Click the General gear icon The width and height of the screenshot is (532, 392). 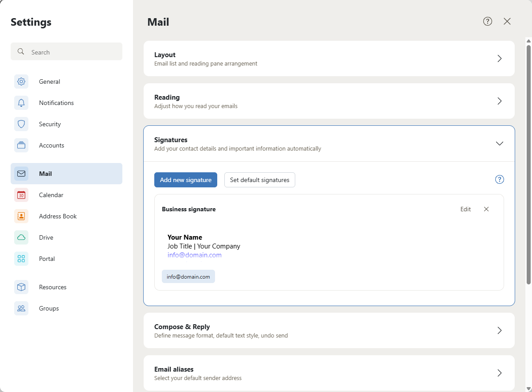[x=21, y=82]
